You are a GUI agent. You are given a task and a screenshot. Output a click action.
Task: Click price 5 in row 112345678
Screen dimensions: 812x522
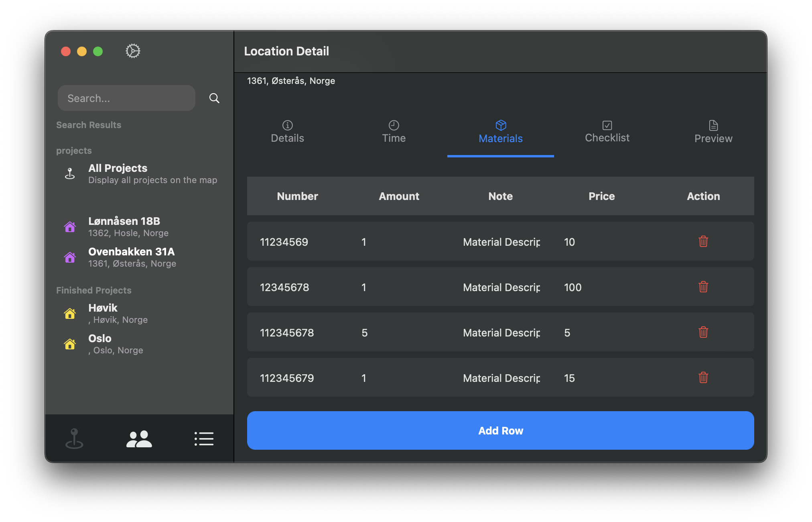point(567,332)
